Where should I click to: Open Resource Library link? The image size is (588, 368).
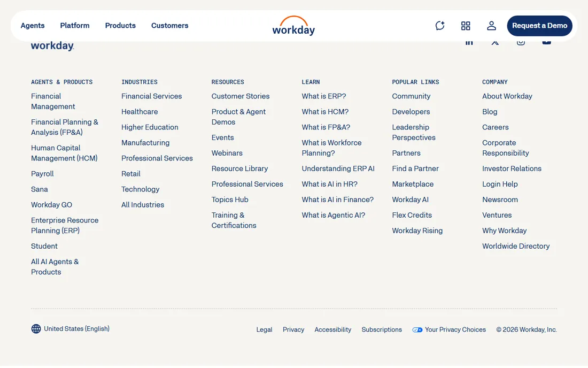pos(239,168)
